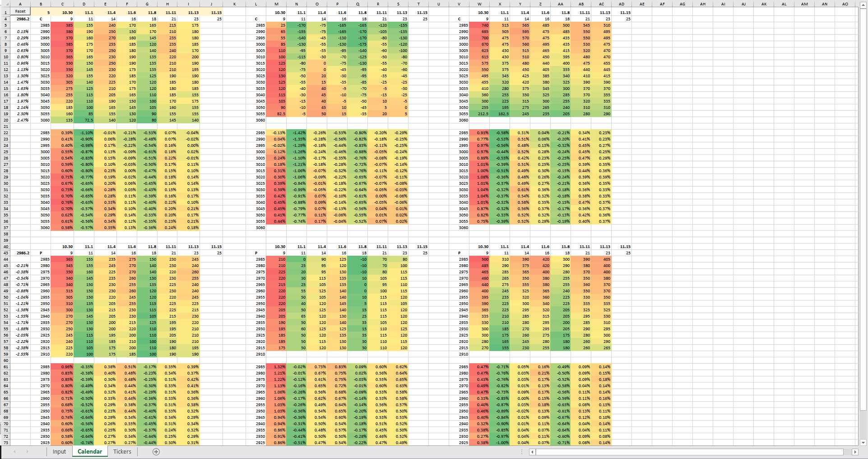The width and height of the screenshot is (868, 459).
Task: Click cell A20 showing 2.47%
Action: [x=20, y=120]
